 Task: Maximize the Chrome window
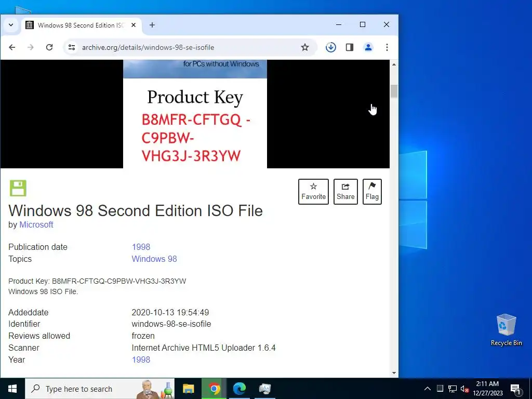[x=362, y=24]
